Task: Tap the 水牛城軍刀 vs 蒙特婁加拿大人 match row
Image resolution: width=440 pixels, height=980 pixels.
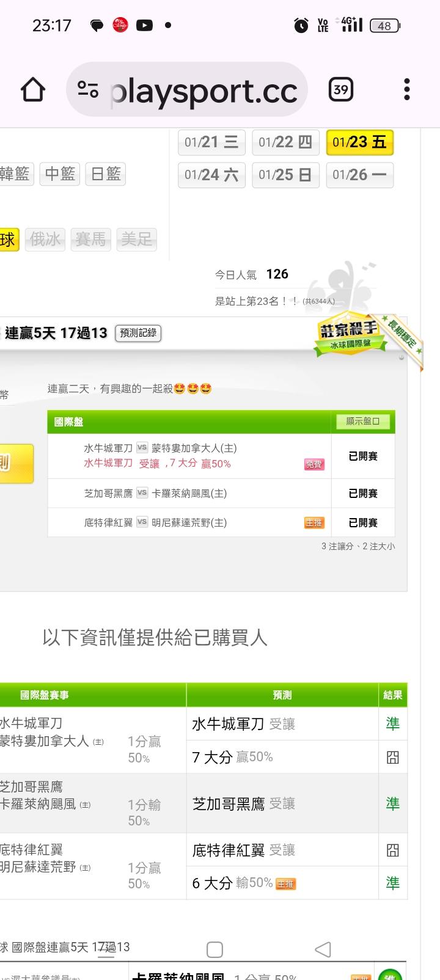Action: coord(189,456)
